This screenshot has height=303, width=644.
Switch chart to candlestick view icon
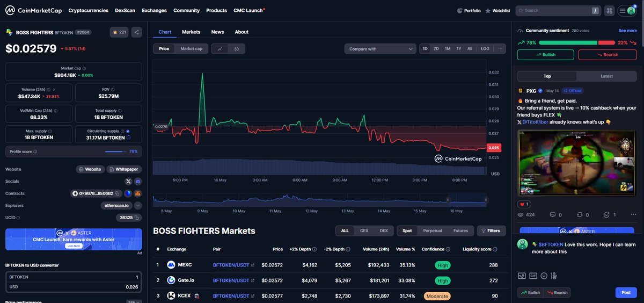[x=237, y=49]
